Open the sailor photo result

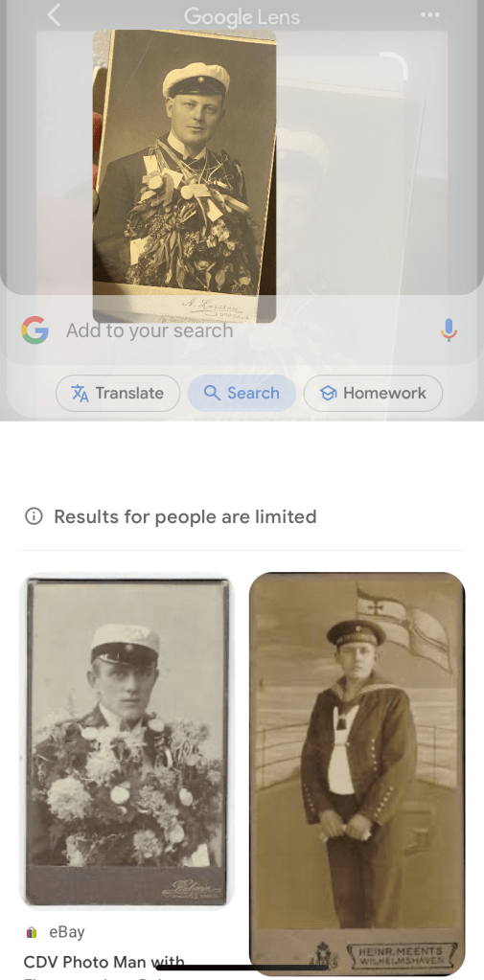357,772
